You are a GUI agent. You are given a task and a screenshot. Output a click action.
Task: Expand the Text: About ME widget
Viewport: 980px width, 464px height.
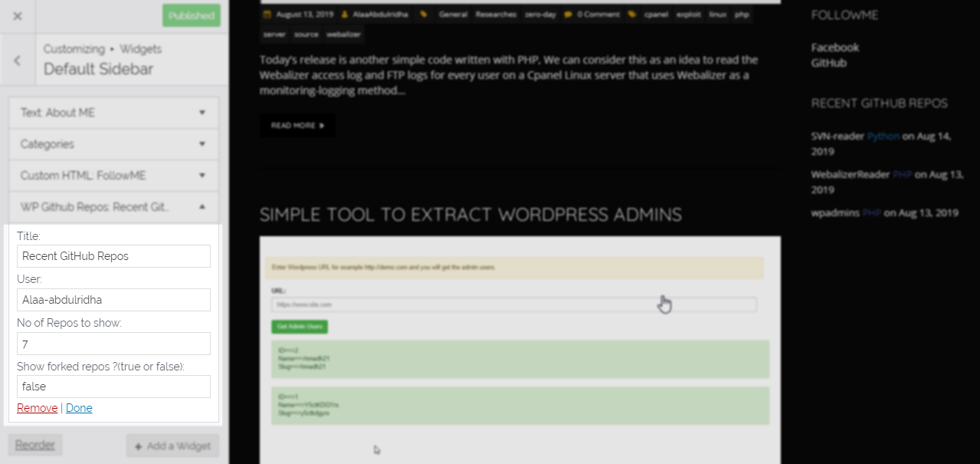[113, 113]
